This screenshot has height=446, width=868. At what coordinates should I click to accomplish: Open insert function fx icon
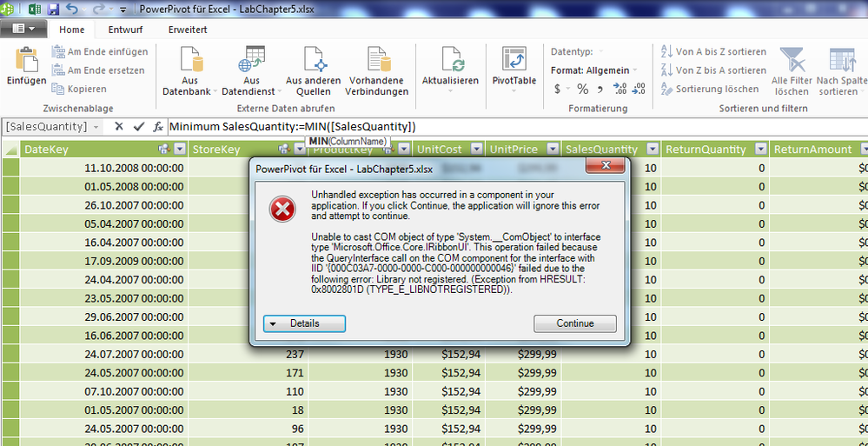pos(158,127)
